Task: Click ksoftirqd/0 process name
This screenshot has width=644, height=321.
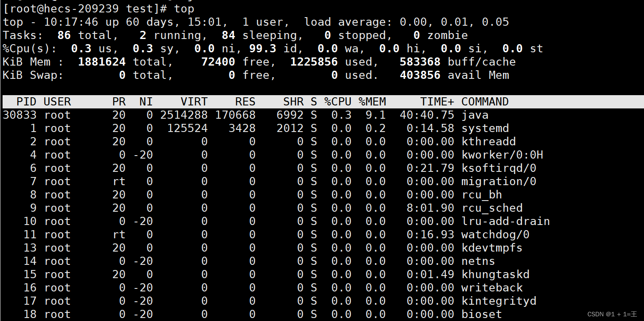Action: (x=499, y=168)
